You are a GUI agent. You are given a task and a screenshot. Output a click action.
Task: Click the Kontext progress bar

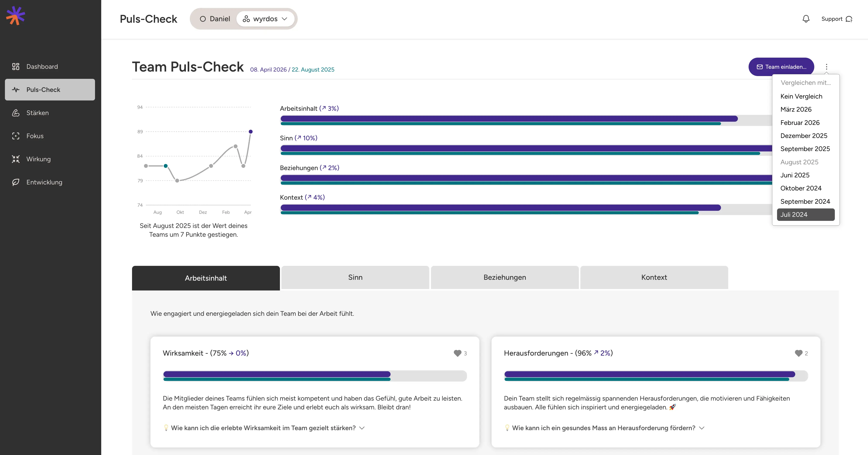pos(526,209)
